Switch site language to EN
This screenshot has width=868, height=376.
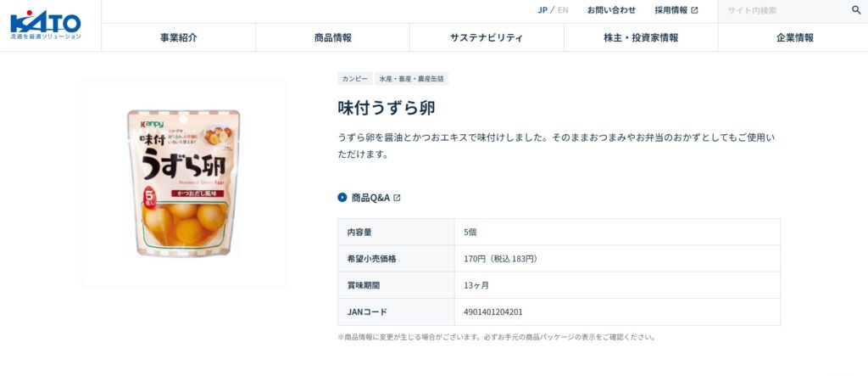point(563,11)
